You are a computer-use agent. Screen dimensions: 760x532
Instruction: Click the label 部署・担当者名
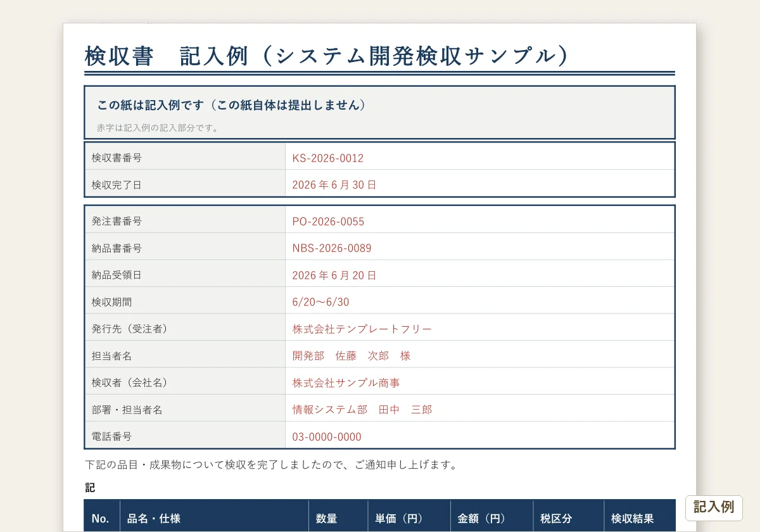tap(127, 410)
